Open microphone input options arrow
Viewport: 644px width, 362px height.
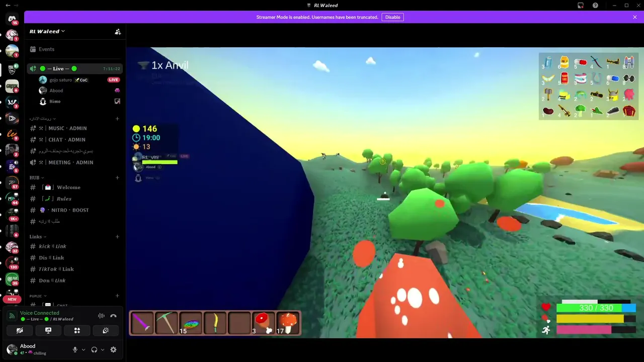[84, 349]
